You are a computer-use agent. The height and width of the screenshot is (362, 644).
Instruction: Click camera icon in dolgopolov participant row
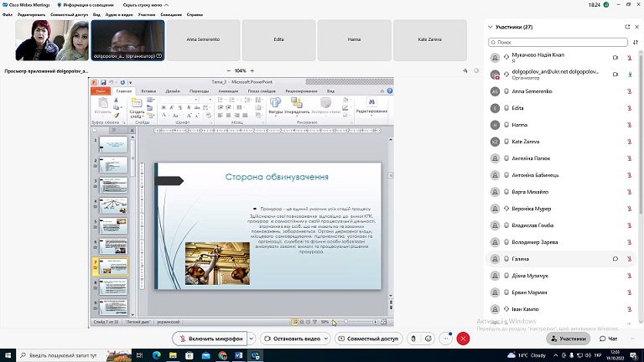pos(615,75)
